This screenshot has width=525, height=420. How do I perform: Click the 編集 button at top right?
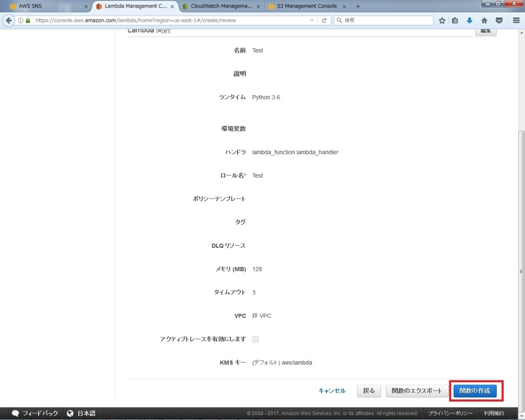click(x=486, y=31)
